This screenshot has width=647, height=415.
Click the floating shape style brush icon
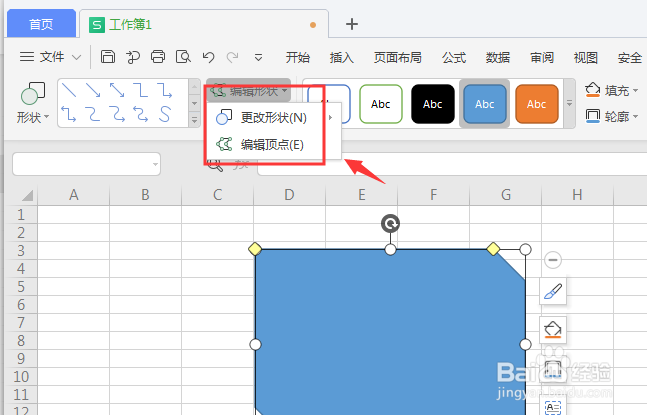(553, 291)
